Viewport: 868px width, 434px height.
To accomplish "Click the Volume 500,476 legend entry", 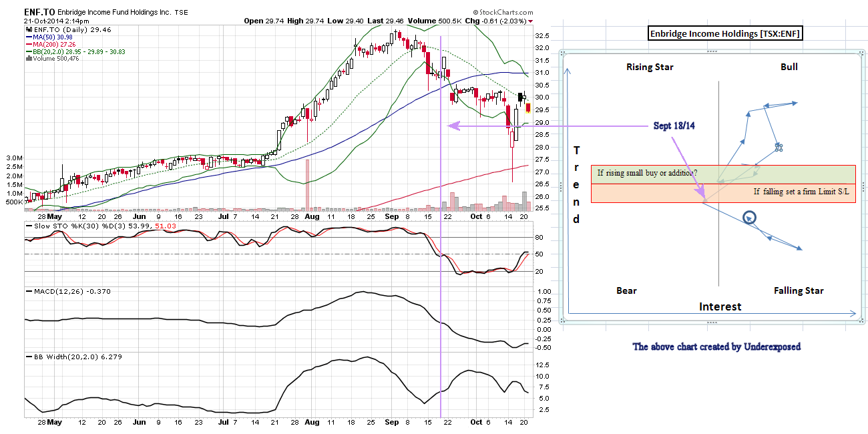I will pos(56,59).
